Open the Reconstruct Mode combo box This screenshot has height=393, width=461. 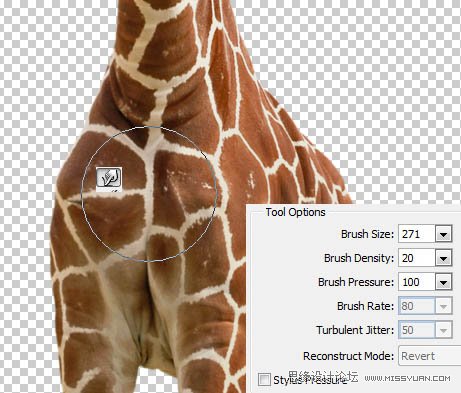click(430, 356)
